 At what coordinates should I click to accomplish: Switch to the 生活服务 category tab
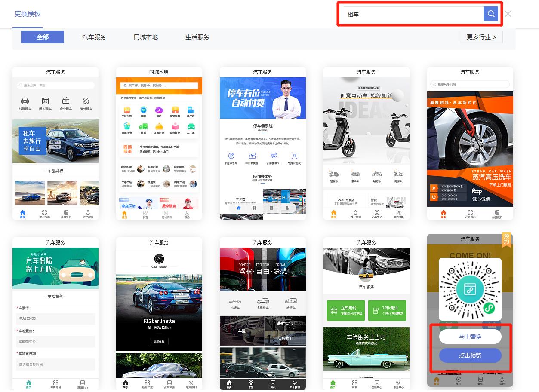197,37
